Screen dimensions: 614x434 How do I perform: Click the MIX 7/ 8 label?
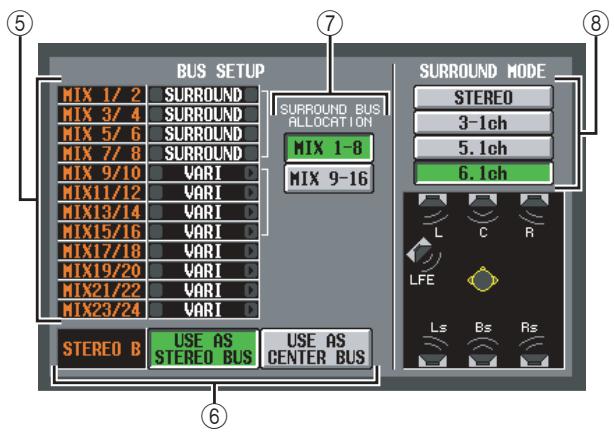(x=101, y=154)
